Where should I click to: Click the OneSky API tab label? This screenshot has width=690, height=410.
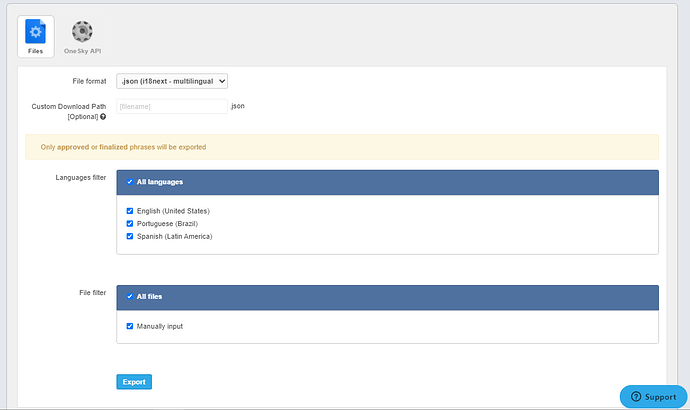coord(82,51)
